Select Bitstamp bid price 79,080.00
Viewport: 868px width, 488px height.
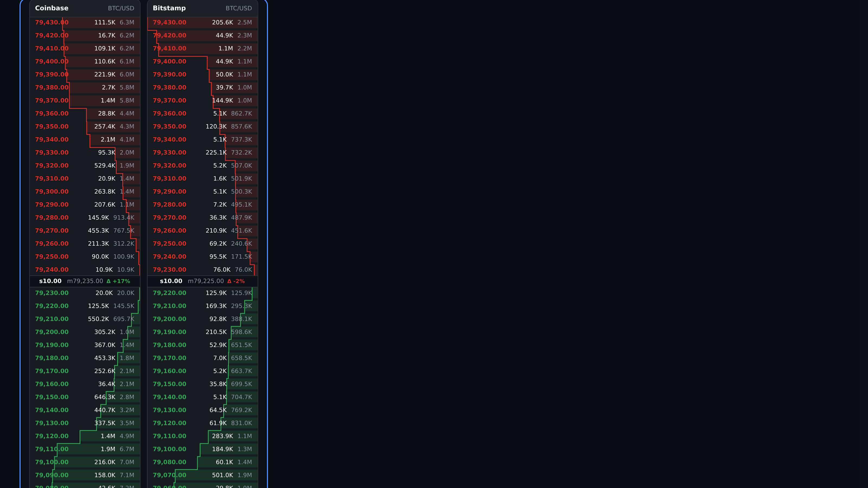tap(169, 462)
